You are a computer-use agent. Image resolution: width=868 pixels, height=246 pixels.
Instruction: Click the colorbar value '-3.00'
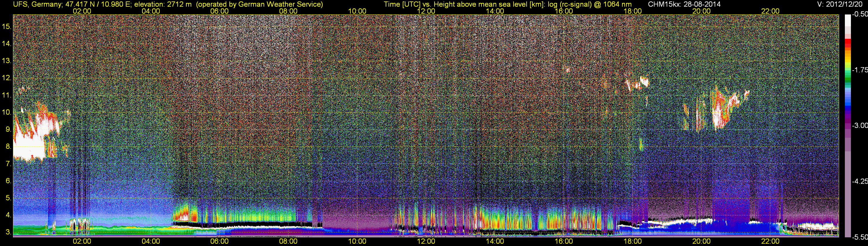click(860, 125)
